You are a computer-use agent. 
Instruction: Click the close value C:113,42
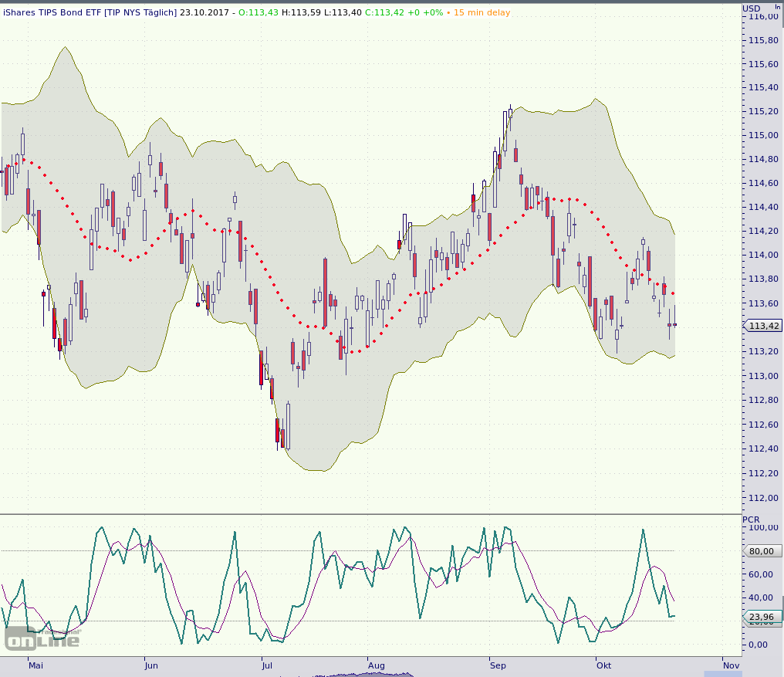[x=384, y=12]
